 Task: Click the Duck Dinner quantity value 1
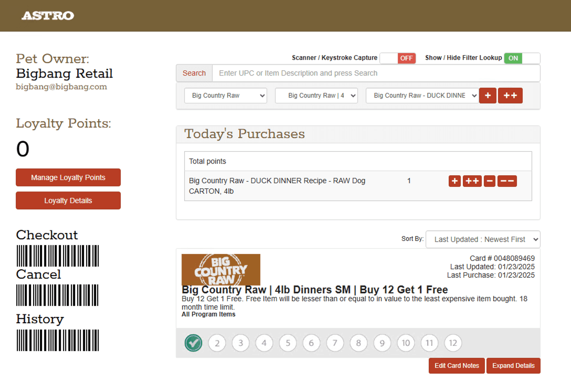click(x=409, y=181)
